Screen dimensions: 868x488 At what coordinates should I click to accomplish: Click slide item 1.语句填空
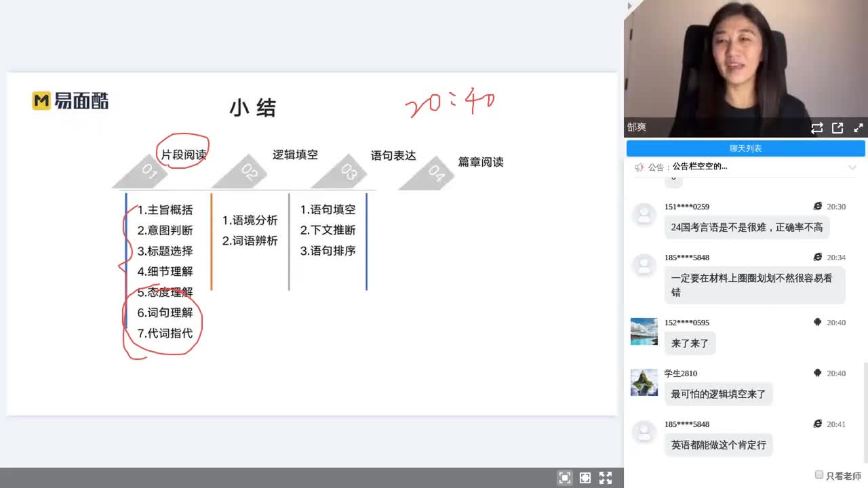pos(328,210)
